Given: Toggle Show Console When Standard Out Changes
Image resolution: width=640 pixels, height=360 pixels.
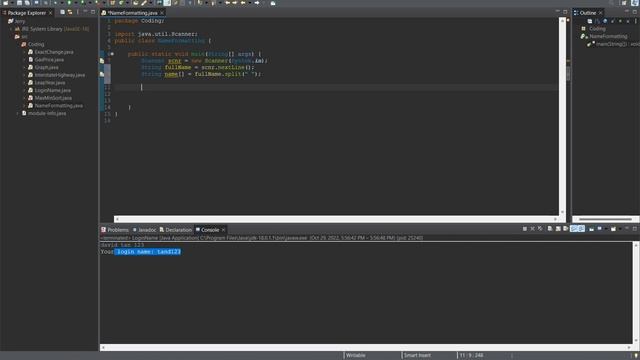Looking at the screenshot, I should tap(573, 229).
